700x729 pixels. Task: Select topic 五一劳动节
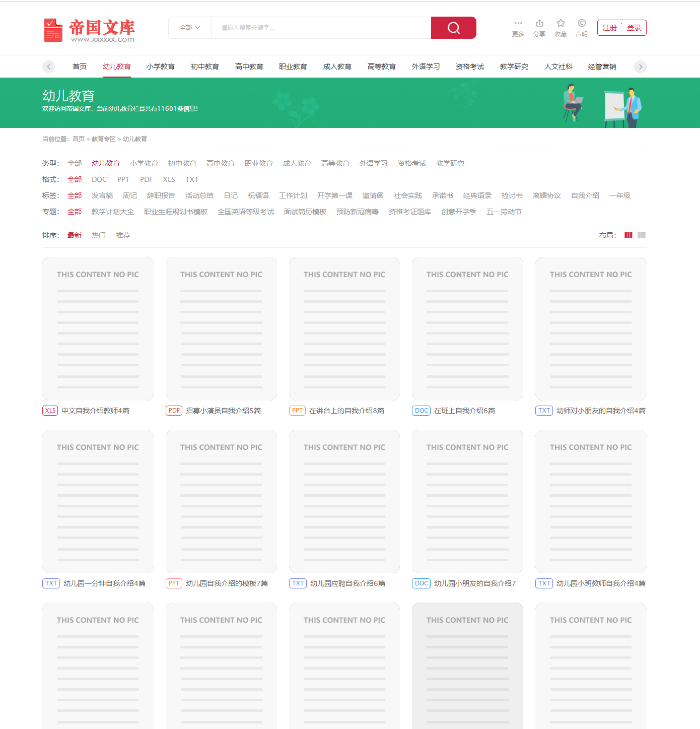(x=504, y=212)
